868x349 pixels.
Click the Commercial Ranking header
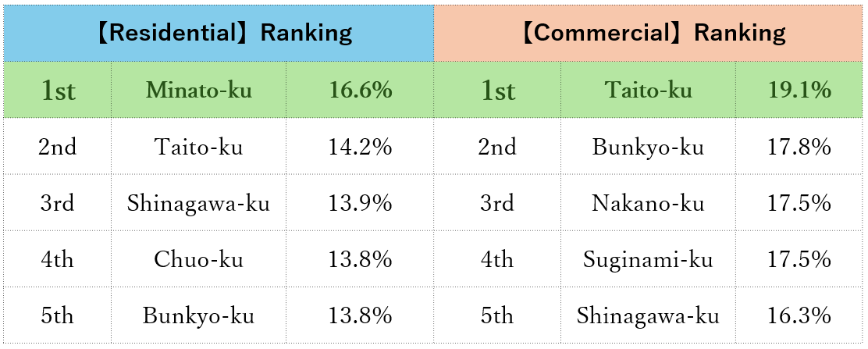click(x=652, y=34)
